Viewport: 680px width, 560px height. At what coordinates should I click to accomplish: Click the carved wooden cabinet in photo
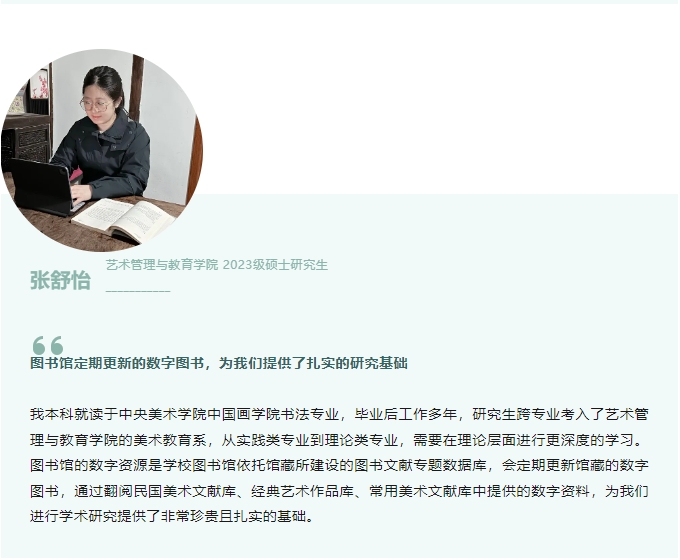tap(27, 141)
